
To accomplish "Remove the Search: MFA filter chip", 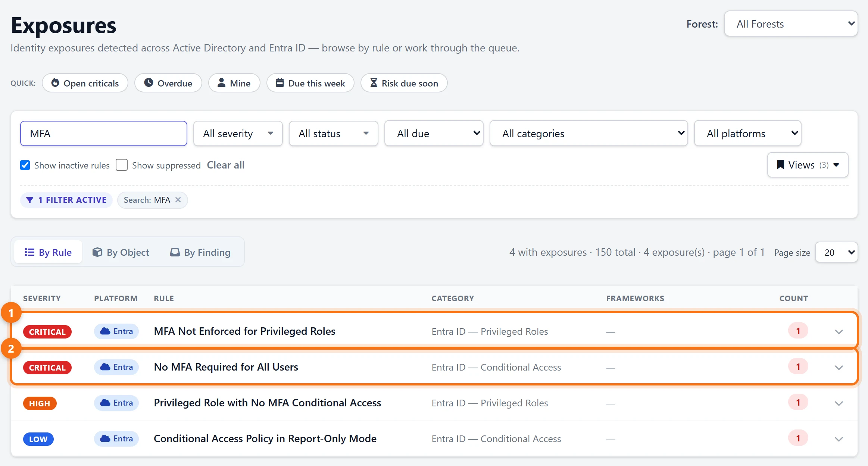I will pyautogui.click(x=178, y=200).
